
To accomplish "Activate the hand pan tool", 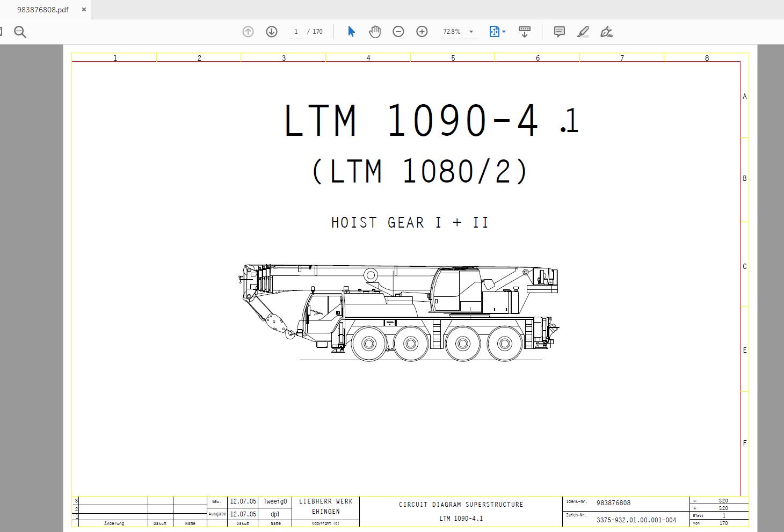I will 375,32.
